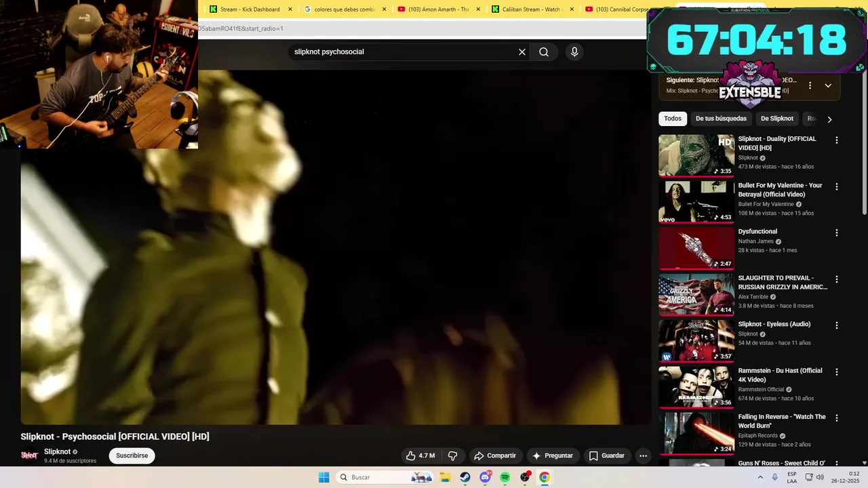Open more actions below the video

click(x=643, y=455)
